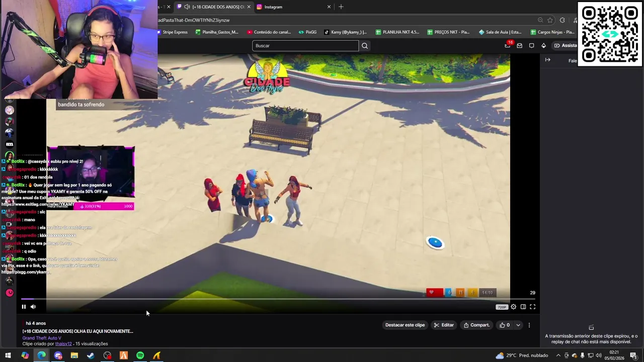Open the Grand Theft Auto V category link
Image resolution: width=644 pixels, height=362 pixels.
(42, 338)
